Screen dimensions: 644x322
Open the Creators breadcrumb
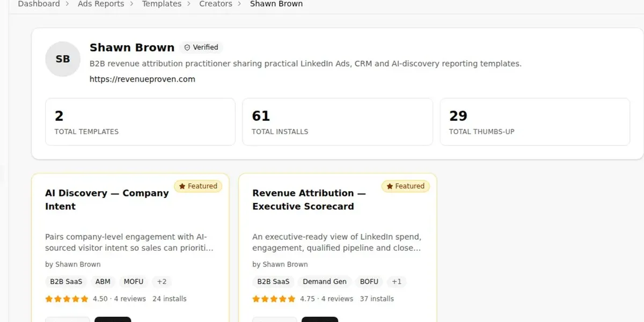pos(216,4)
